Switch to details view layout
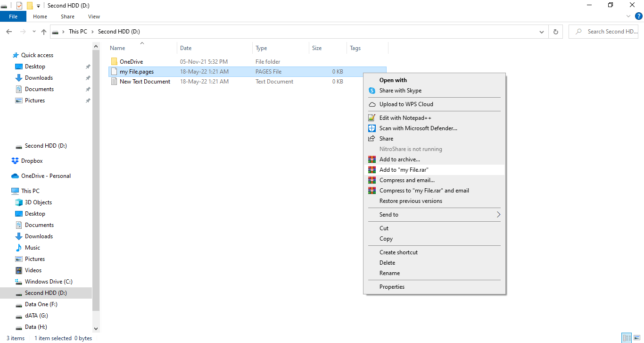 pyautogui.click(x=627, y=338)
